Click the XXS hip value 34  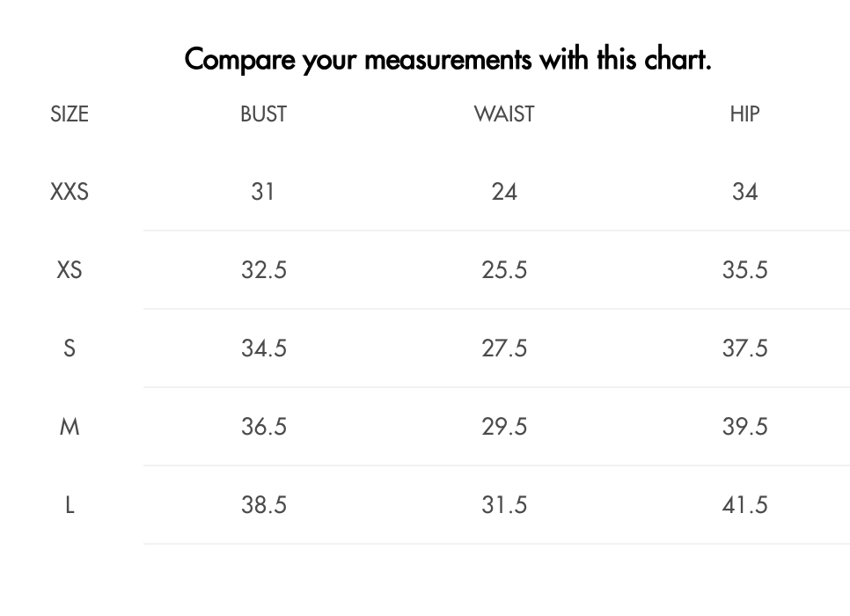coord(744,192)
